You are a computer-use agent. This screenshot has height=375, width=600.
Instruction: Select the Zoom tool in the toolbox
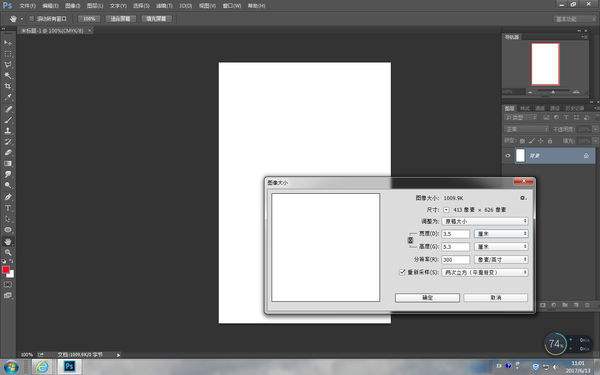click(8, 253)
